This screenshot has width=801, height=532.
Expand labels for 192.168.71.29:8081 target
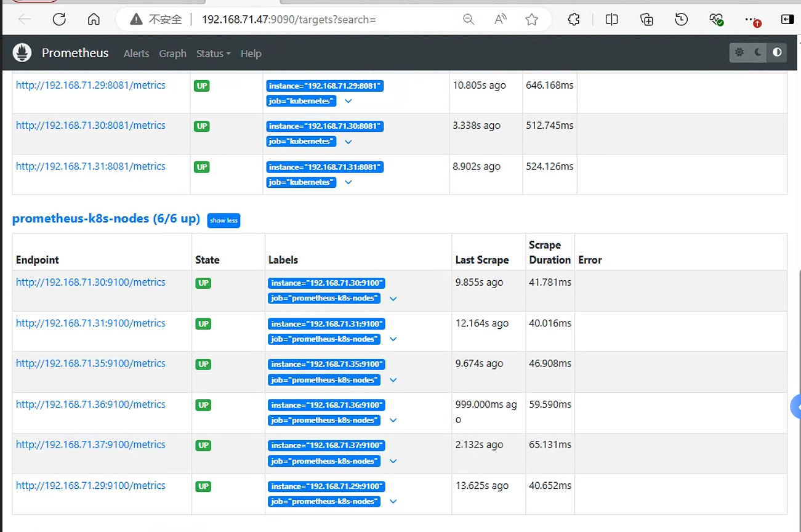(348, 101)
